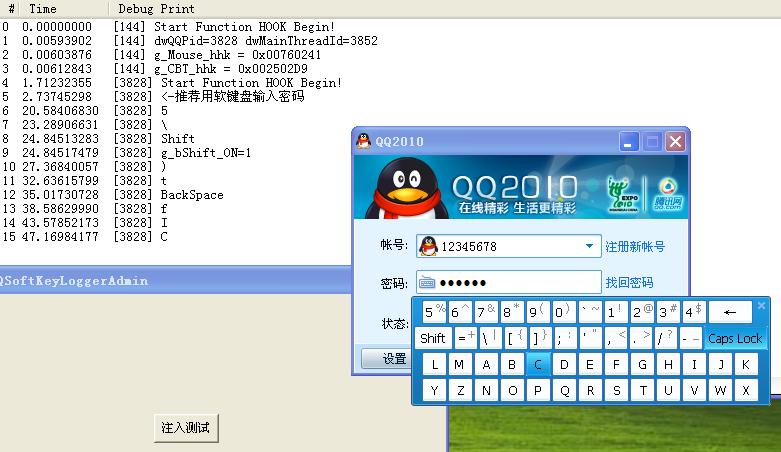Click the backspace arrow key on soft keyboard
The height and width of the screenshot is (452, 781).
730,312
